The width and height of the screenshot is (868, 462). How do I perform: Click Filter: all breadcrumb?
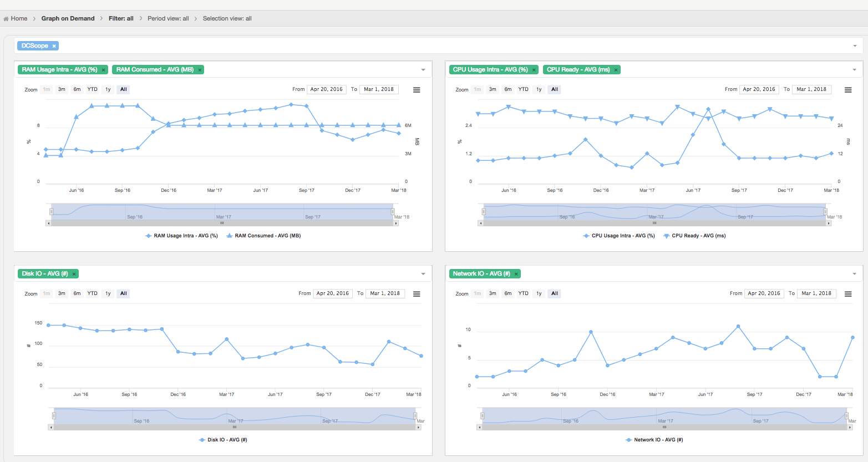click(121, 19)
